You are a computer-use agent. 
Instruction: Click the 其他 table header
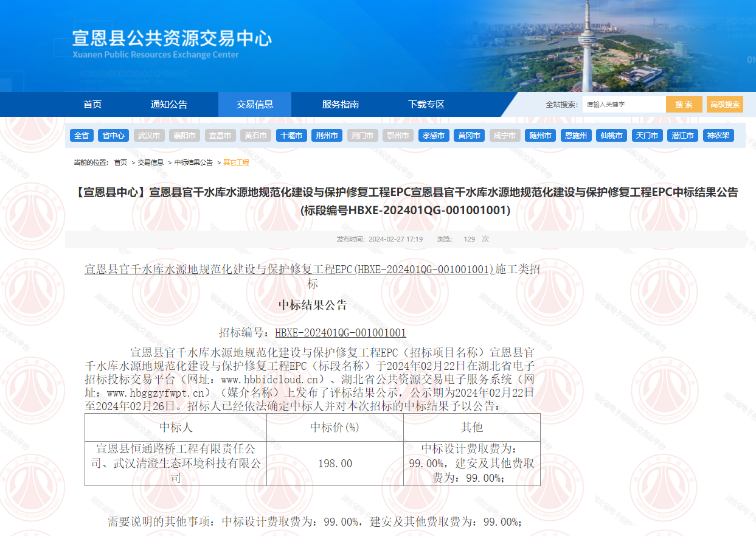(x=472, y=428)
